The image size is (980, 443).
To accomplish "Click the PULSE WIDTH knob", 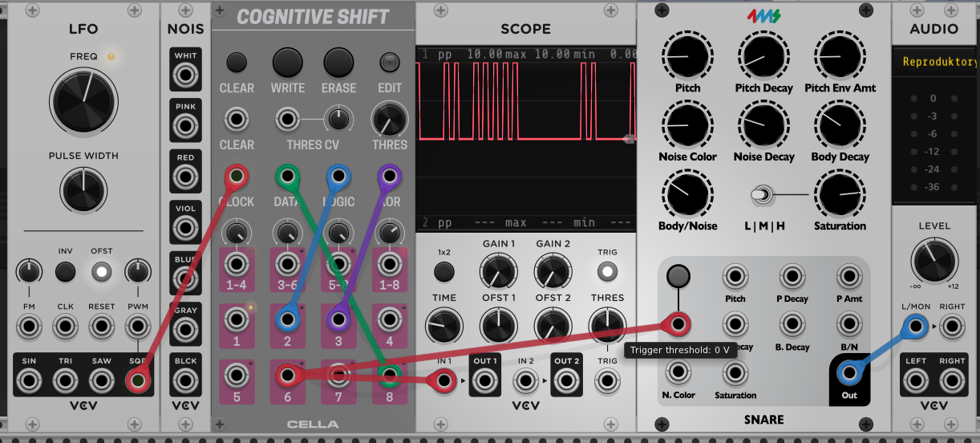I will click(83, 189).
